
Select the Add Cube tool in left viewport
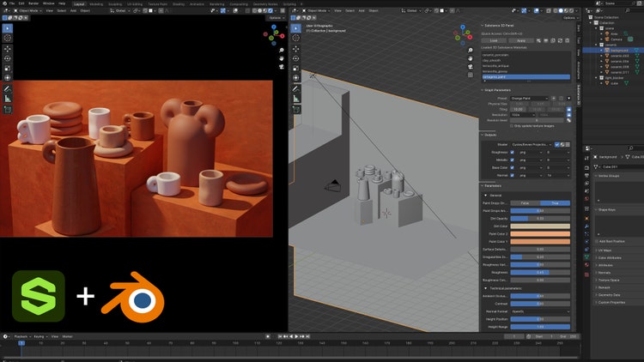(8, 110)
